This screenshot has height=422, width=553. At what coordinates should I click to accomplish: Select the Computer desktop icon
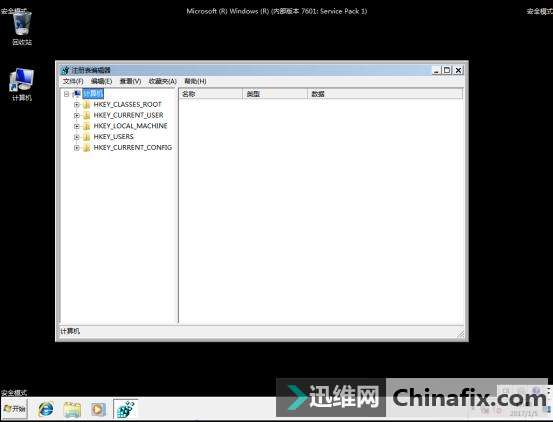[x=22, y=84]
